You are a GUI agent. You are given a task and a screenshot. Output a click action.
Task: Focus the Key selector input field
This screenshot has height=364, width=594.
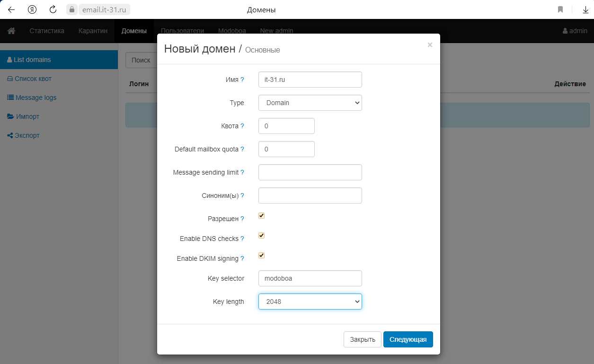point(310,278)
